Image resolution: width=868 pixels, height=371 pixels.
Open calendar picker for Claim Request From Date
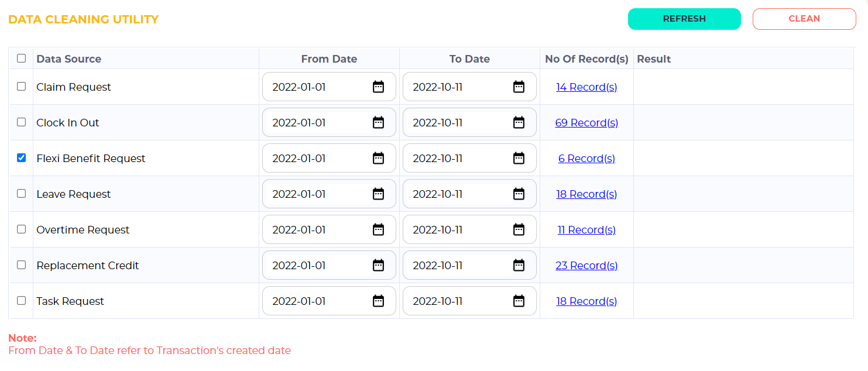click(x=378, y=87)
